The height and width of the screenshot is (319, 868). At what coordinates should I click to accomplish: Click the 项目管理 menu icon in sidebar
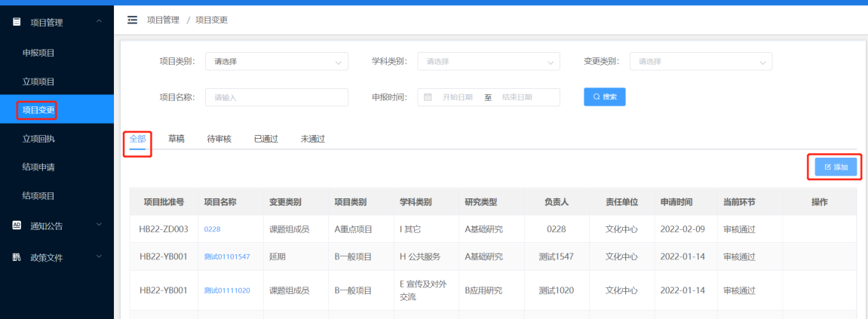click(x=17, y=23)
